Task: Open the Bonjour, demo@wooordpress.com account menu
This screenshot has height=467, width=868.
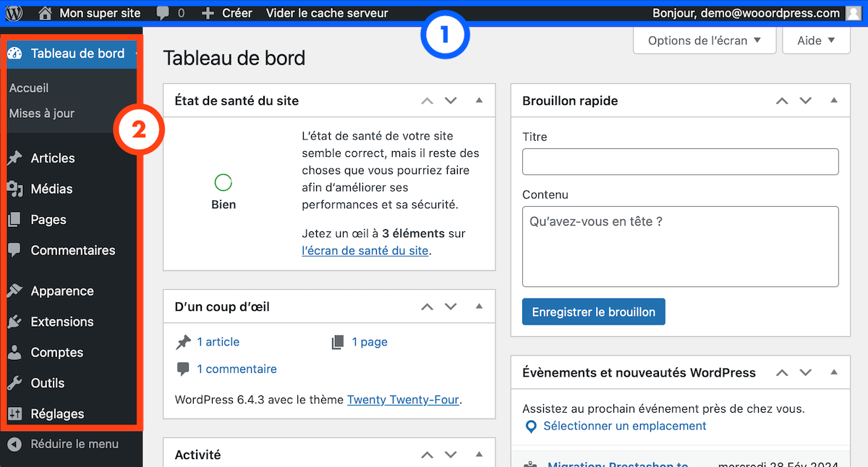Action: click(746, 13)
